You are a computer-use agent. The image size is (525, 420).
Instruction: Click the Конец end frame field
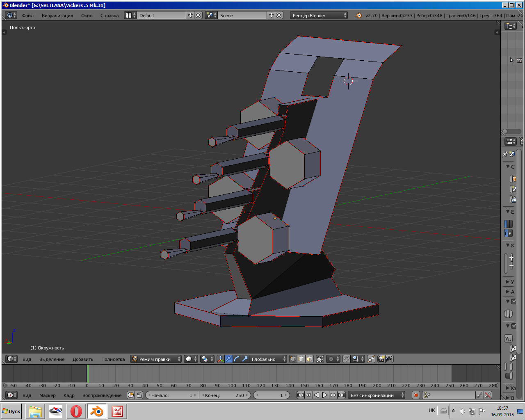click(224, 395)
